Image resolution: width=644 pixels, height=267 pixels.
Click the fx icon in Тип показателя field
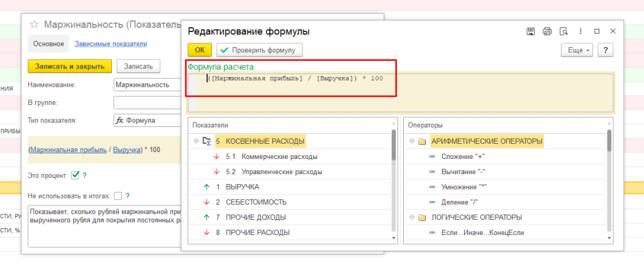click(119, 121)
